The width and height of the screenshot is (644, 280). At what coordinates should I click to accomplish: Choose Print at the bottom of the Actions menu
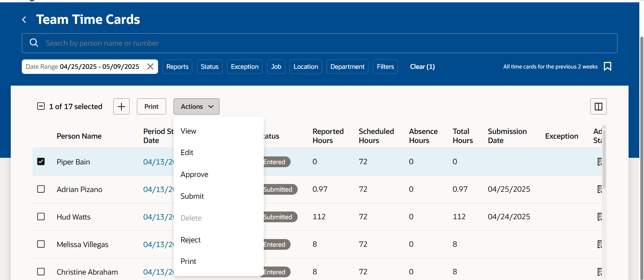[x=218, y=261]
